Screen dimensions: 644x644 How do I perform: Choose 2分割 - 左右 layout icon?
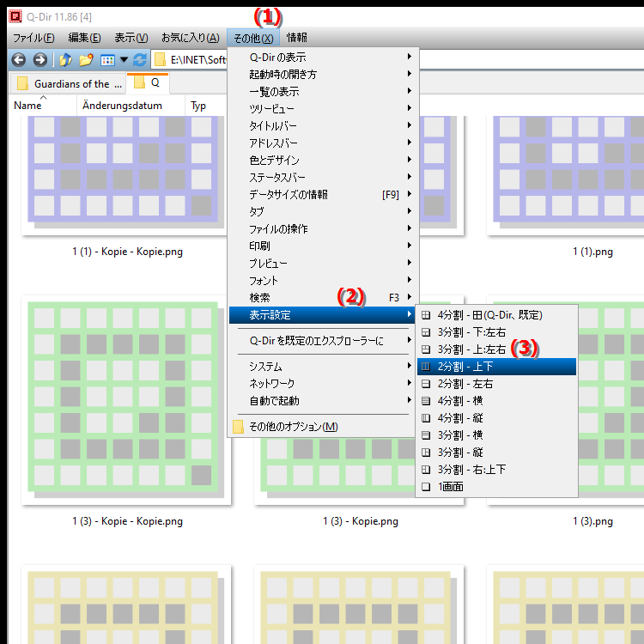[426, 384]
